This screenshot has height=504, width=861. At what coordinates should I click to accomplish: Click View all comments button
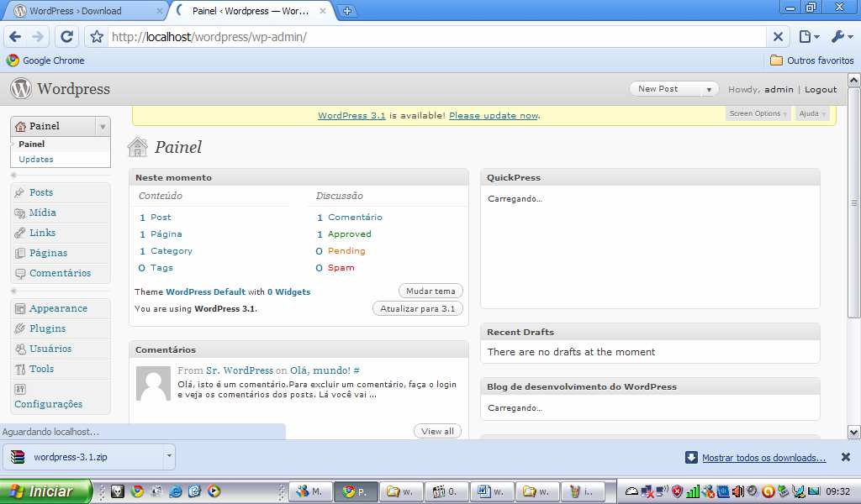(x=437, y=431)
